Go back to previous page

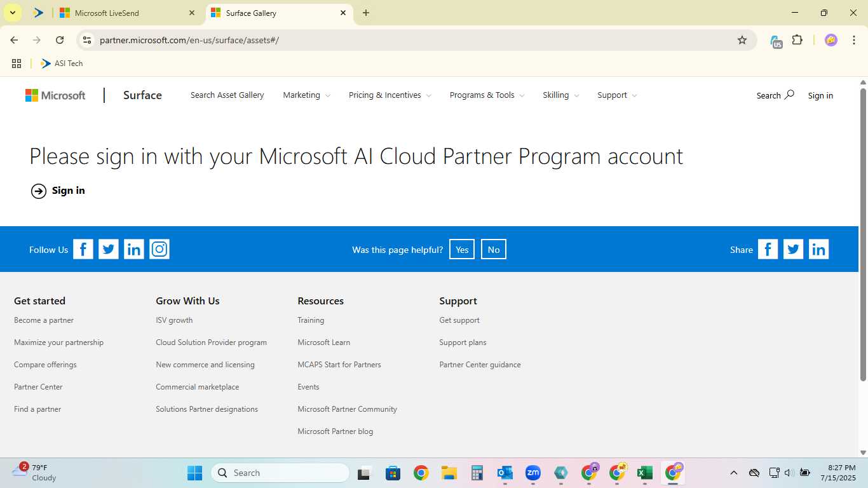(14, 40)
